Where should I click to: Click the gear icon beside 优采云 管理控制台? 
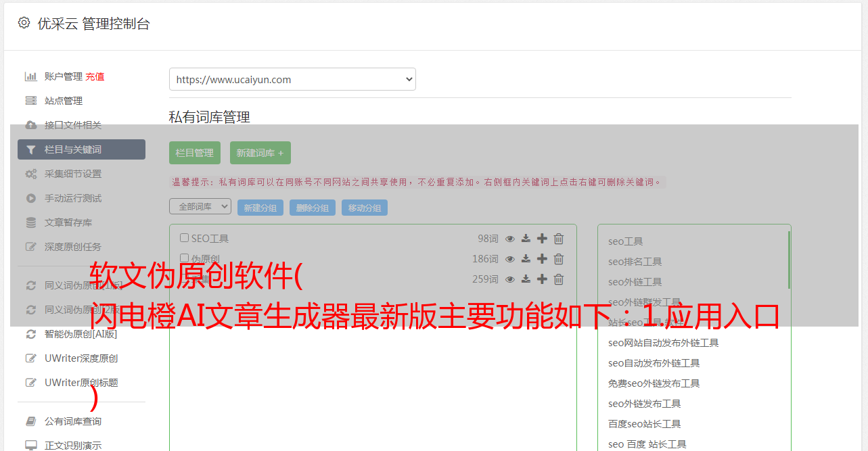click(24, 23)
